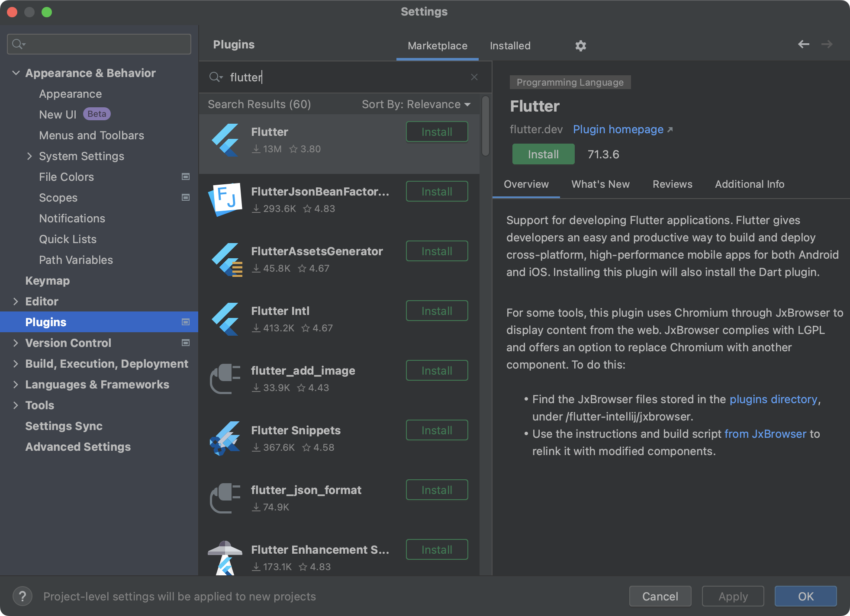
Task: Install the Flutter plugin
Action: click(543, 154)
